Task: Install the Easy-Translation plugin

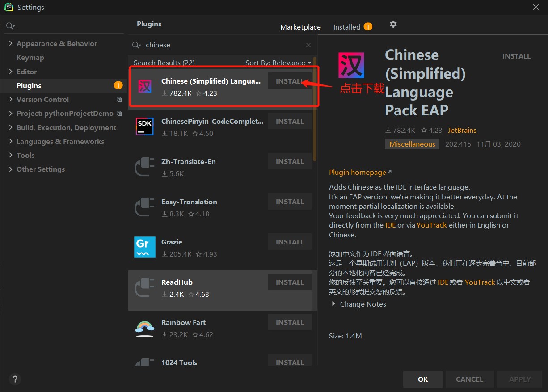Action: click(x=290, y=202)
